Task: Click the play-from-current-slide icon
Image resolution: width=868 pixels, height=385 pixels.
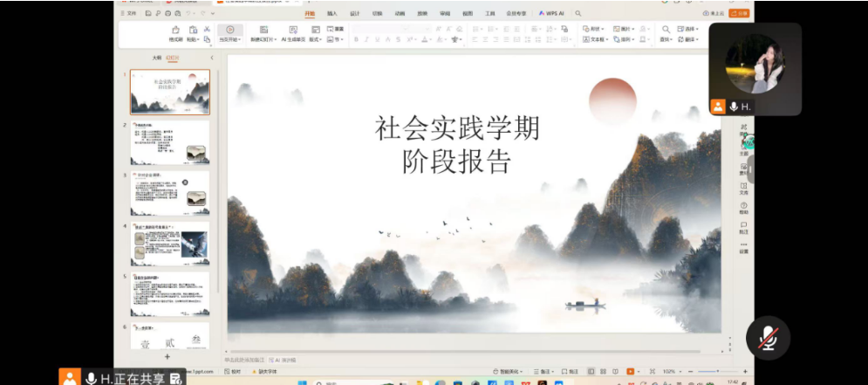Action: click(x=230, y=30)
